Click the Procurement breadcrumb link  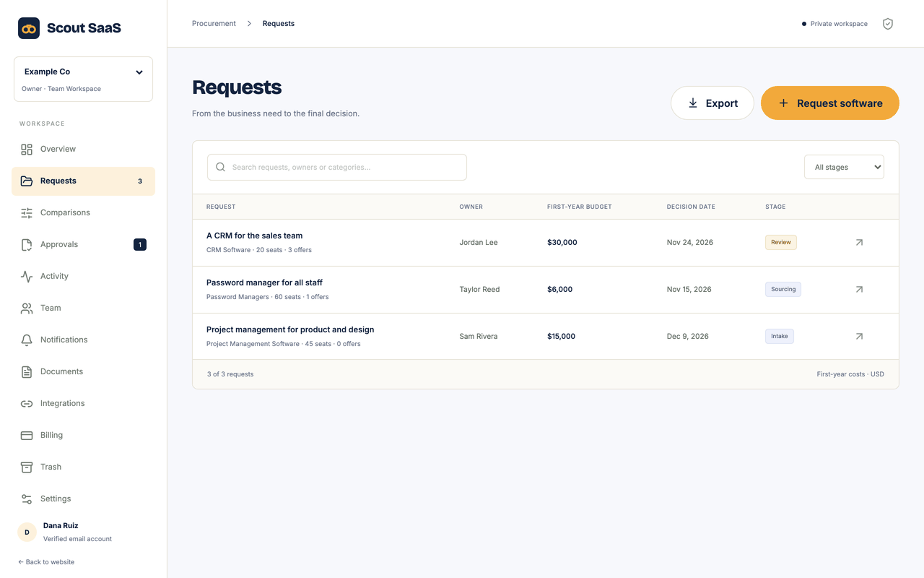[214, 24]
